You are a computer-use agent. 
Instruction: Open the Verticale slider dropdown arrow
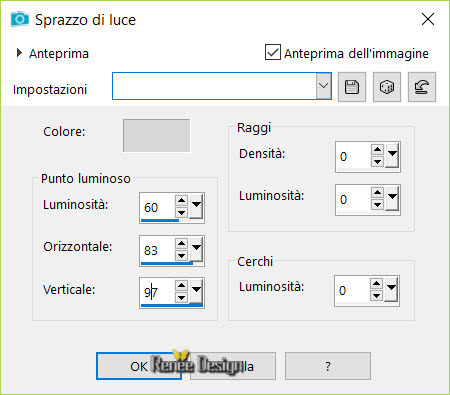click(196, 291)
